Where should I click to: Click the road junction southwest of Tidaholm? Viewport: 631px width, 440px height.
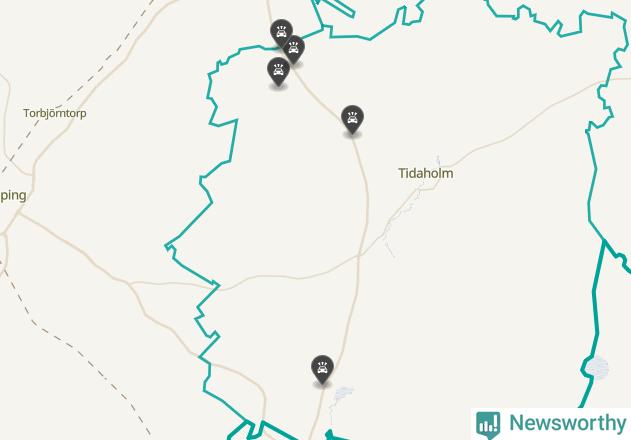359,255
